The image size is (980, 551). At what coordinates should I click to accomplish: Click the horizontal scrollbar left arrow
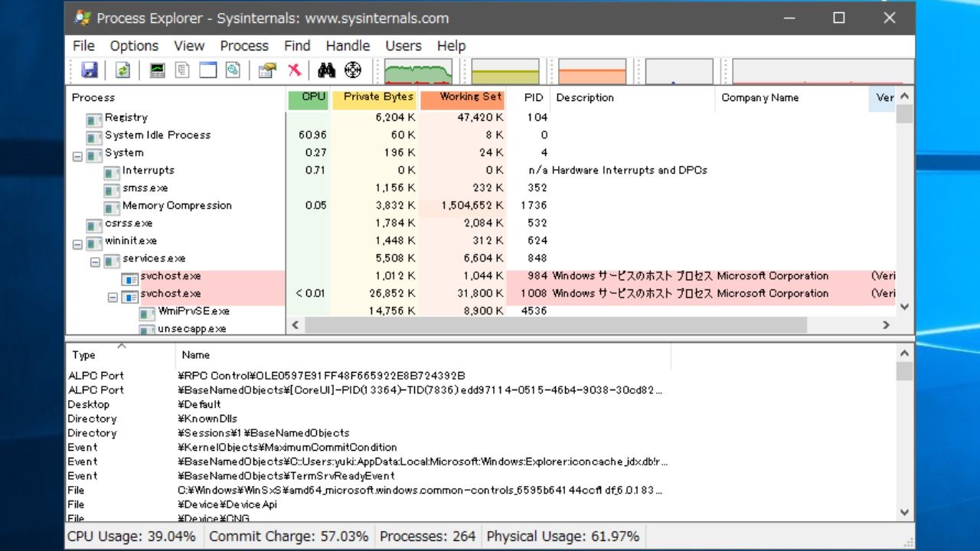[x=296, y=324]
